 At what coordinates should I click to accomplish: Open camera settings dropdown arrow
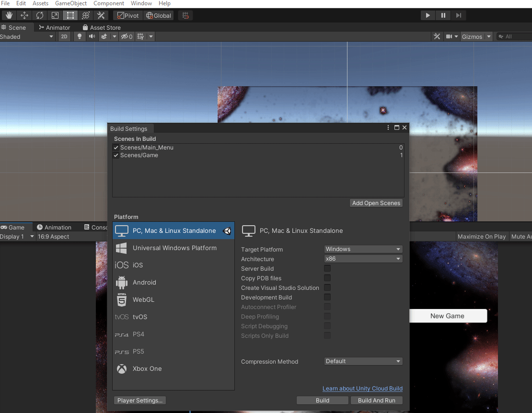click(456, 36)
